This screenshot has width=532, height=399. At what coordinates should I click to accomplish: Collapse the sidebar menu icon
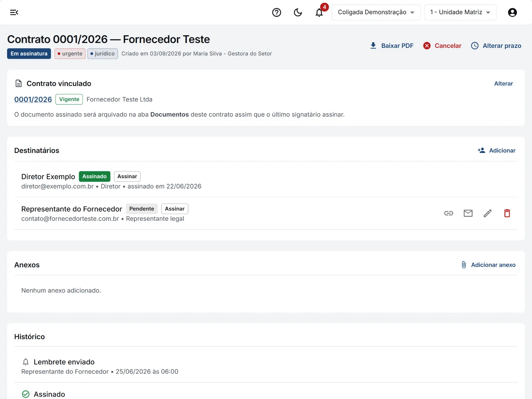14,12
